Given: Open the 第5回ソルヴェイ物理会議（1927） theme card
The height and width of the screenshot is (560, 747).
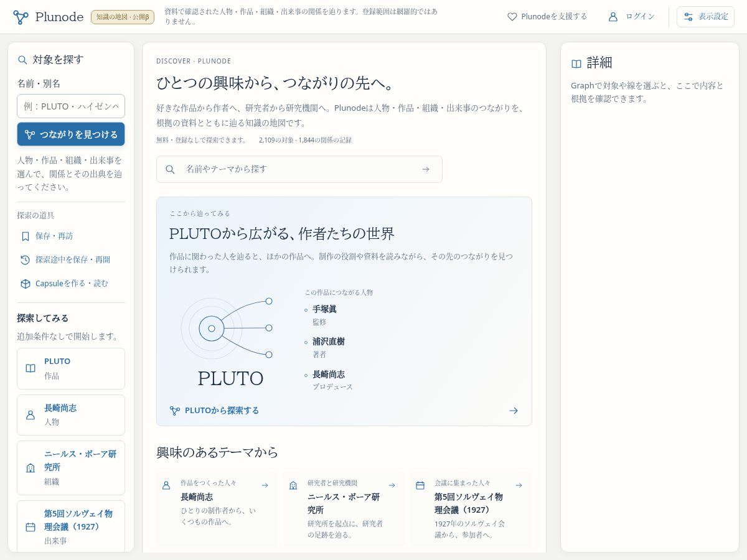Looking at the screenshot, I should [471, 508].
